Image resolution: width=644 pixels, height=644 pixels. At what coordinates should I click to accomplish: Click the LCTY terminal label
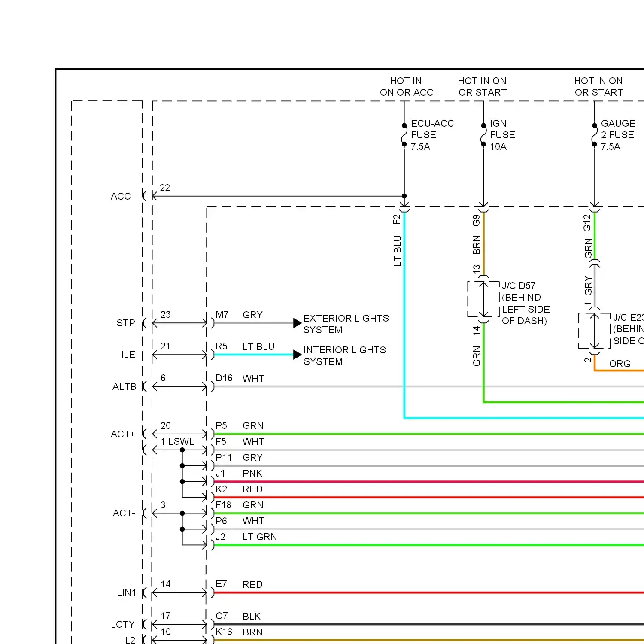[x=123, y=624]
